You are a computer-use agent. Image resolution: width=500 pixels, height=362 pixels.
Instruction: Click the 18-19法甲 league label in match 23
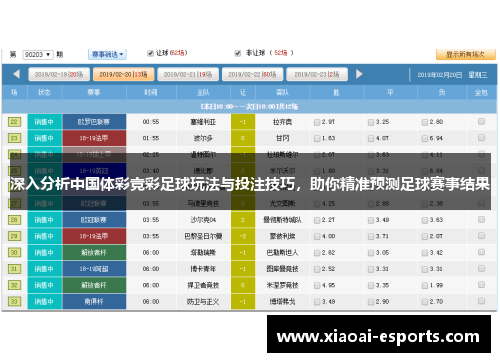(x=94, y=138)
